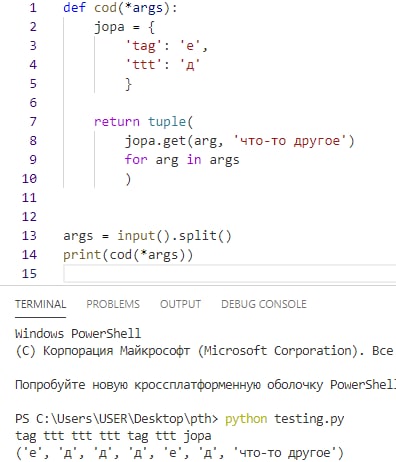396x462 pixels.
Task: Click 'for arg in args' line
Action: pyautogui.click(x=182, y=160)
